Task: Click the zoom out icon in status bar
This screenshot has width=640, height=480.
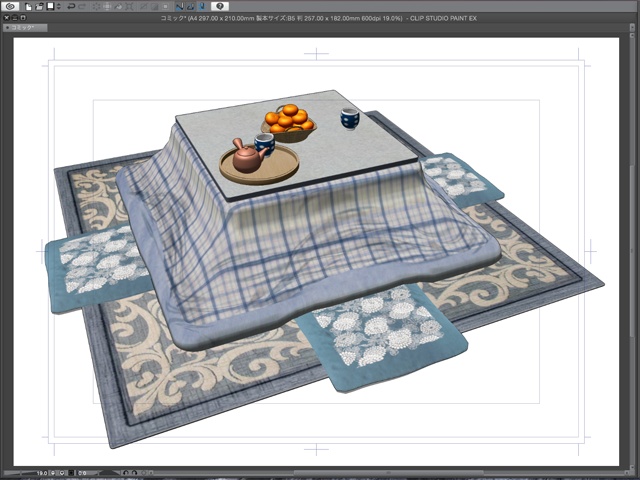Action: [x=53, y=473]
